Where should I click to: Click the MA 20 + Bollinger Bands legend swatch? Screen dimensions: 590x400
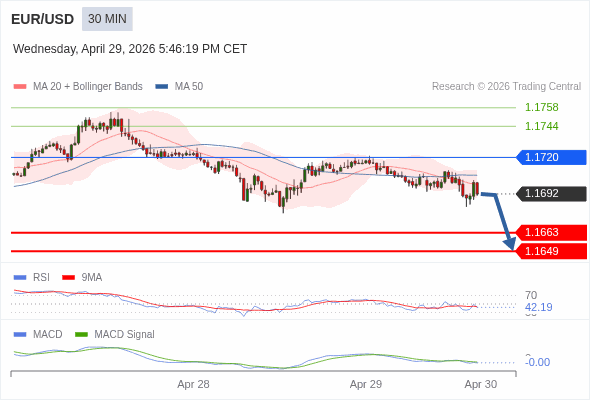(x=20, y=87)
